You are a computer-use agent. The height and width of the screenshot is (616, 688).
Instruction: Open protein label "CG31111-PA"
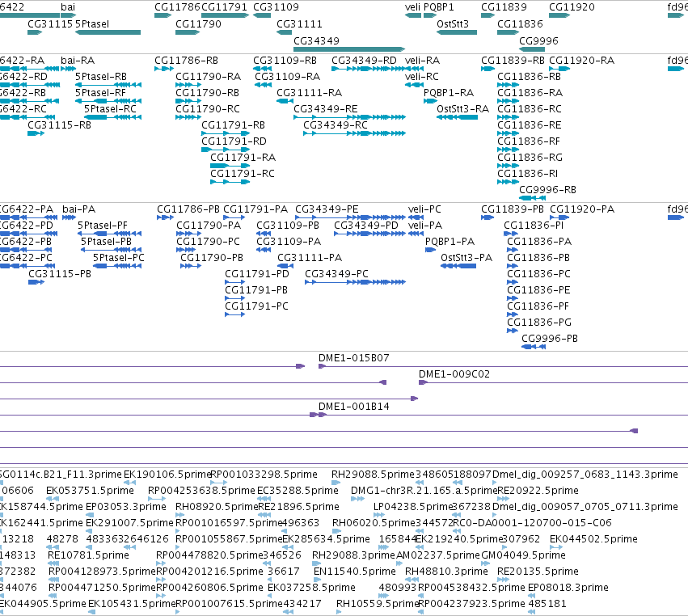point(310,258)
